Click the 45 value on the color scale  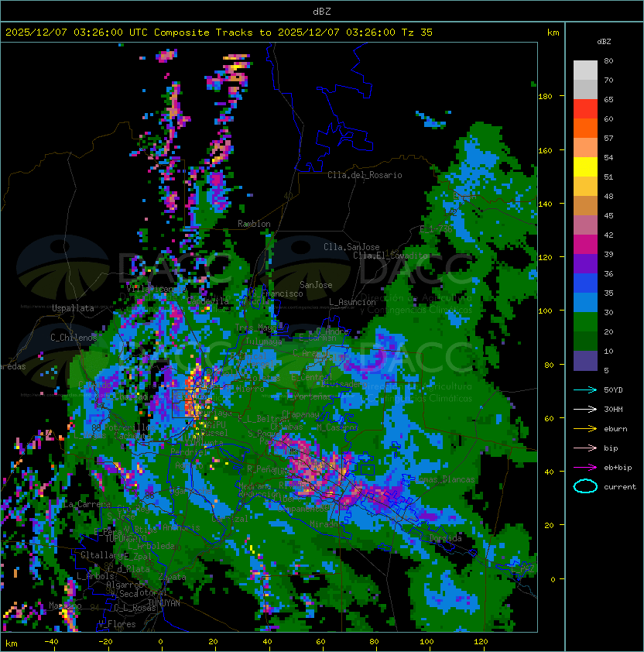[x=608, y=215]
